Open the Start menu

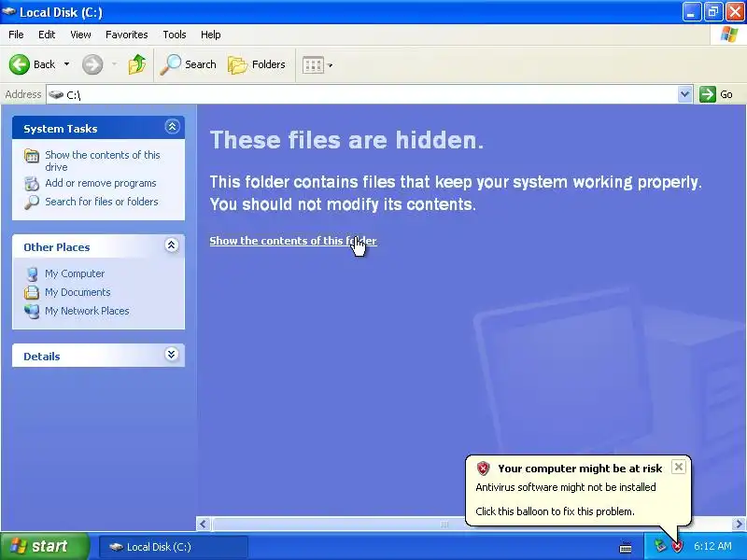coord(44,546)
